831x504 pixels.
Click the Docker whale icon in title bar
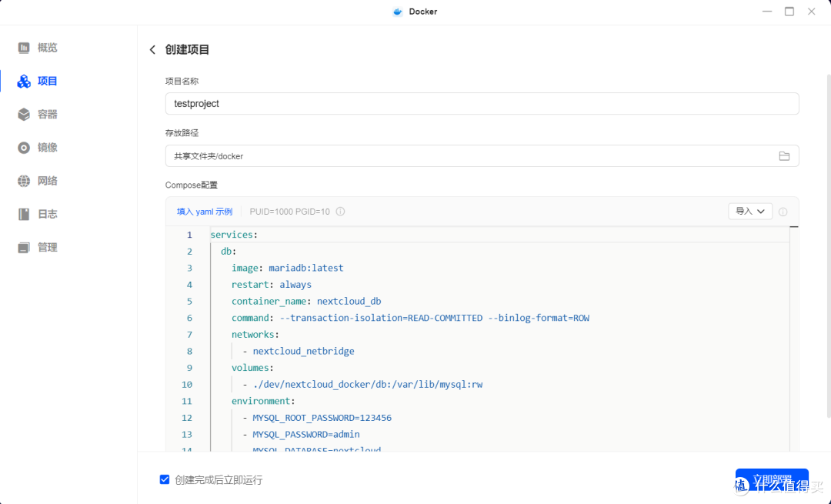[x=398, y=12]
